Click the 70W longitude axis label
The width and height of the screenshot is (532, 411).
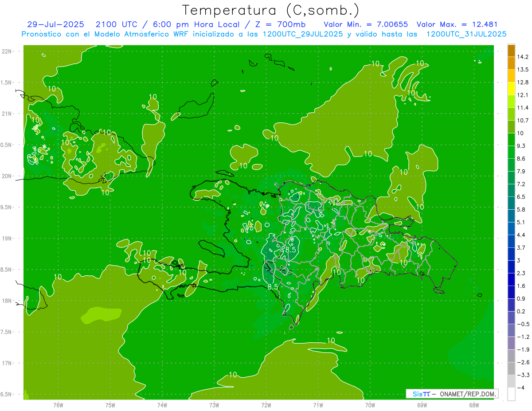coord(370,405)
